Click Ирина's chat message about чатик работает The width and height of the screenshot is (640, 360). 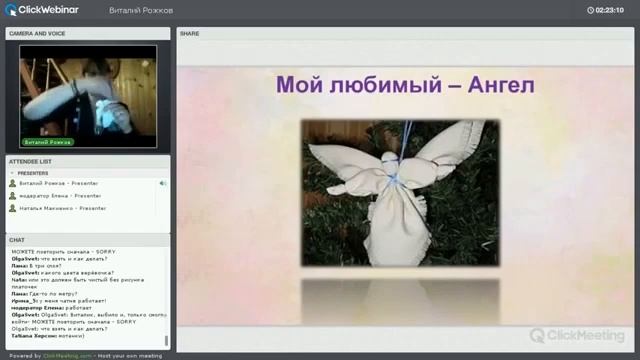click(59, 301)
